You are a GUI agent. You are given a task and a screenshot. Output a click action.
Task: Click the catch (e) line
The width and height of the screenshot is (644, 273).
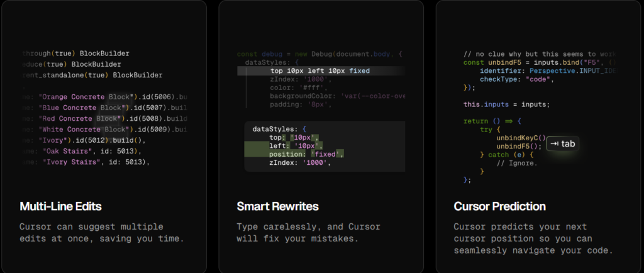(x=506, y=155)
